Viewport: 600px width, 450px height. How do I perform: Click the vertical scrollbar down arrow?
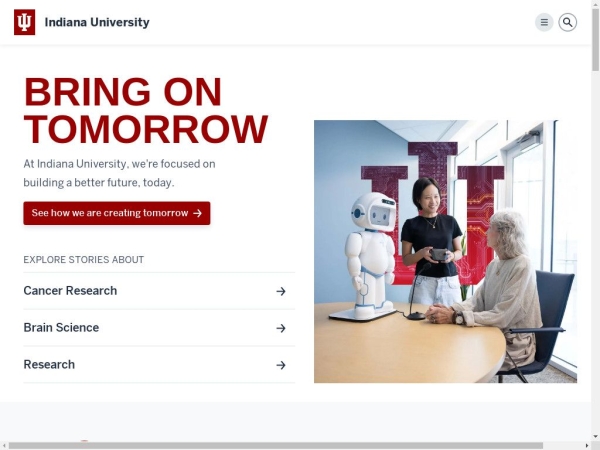[x=595, y=436]
